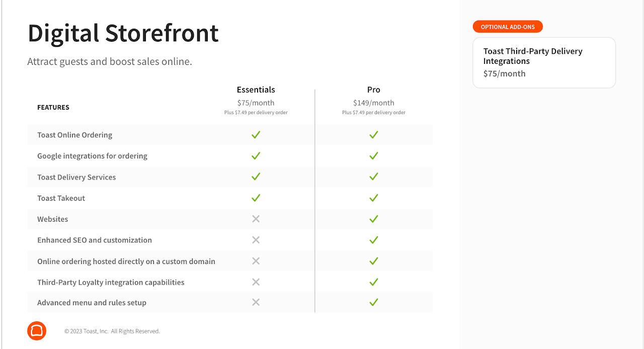Click the Pro $149/month price text

(373, 103)
